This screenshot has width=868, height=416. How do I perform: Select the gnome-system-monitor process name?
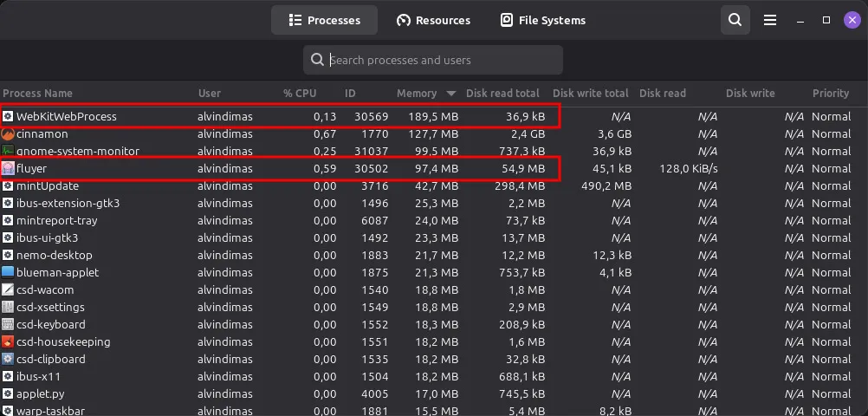[x=77, y=151]
